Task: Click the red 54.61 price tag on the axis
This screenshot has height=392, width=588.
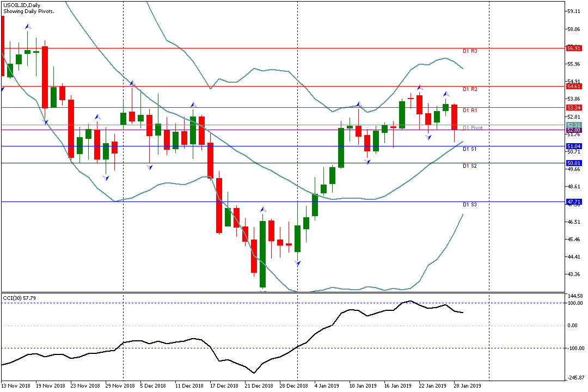Action: coord(573,87)
